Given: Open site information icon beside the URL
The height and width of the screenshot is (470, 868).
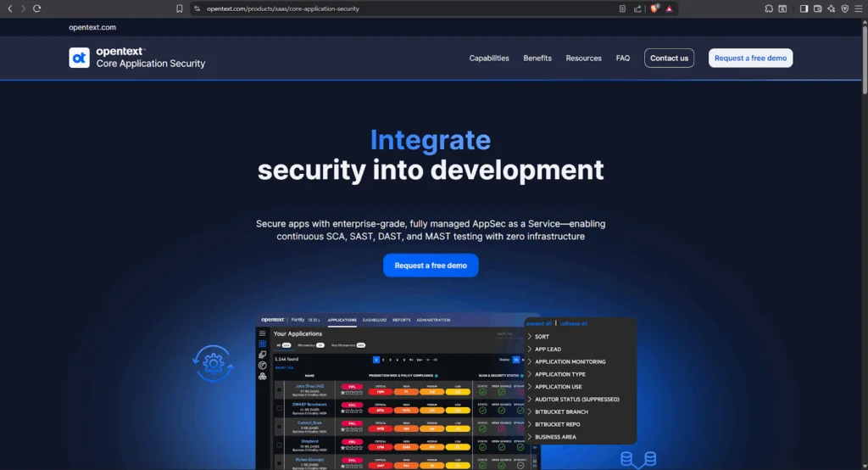Looking at the screenshot, I should tap(197, 8).
